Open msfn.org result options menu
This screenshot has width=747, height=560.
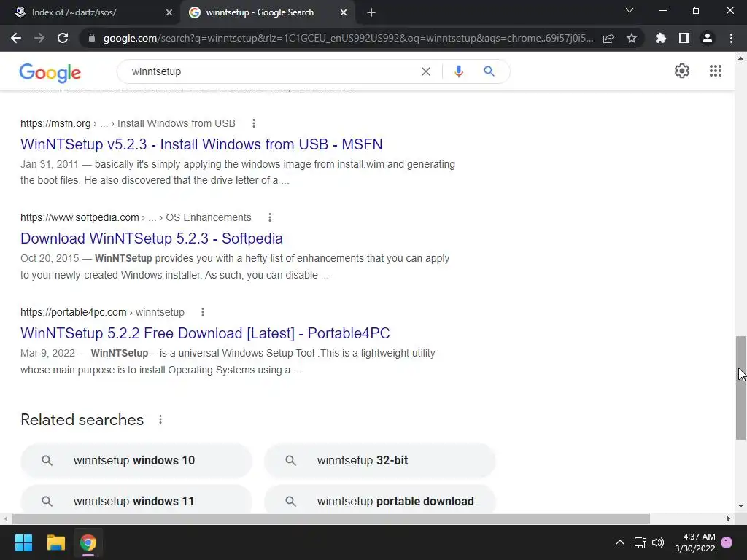tap(254, 123)
